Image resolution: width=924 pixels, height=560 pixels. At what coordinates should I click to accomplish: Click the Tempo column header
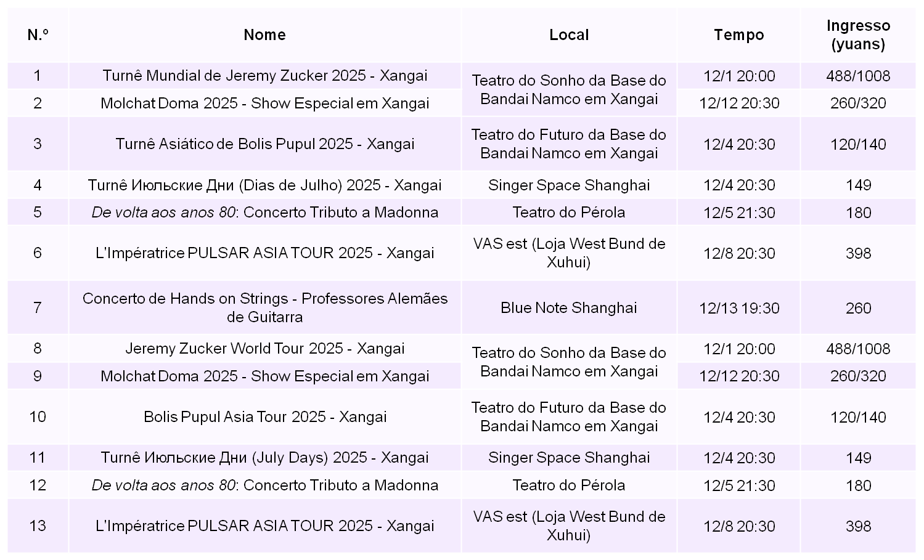tap(738, 34)
